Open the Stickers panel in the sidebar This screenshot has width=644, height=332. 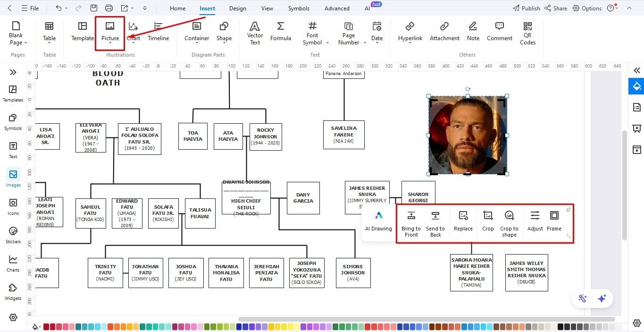click(x=13, y=235)
